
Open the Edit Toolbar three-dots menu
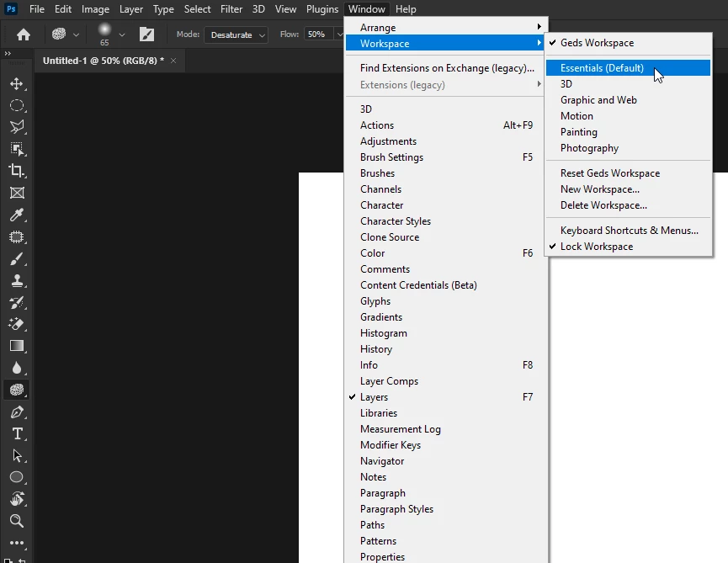tap(17, 543)
